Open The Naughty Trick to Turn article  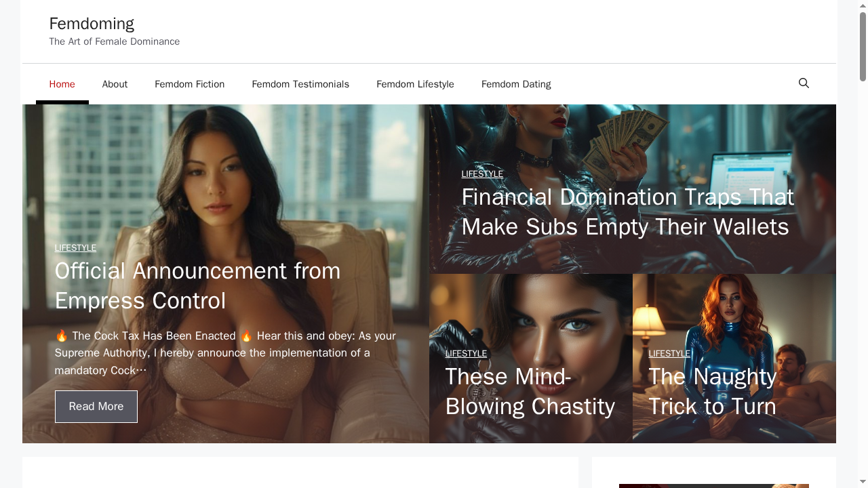712,391
